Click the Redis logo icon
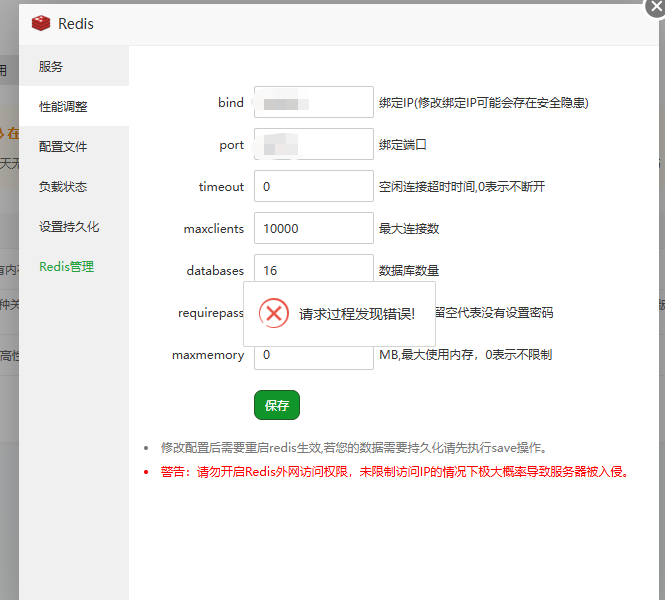 [x=41, y=23]
